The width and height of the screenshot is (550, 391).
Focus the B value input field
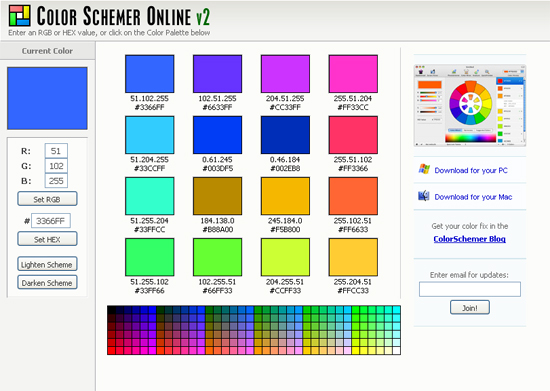56,181
